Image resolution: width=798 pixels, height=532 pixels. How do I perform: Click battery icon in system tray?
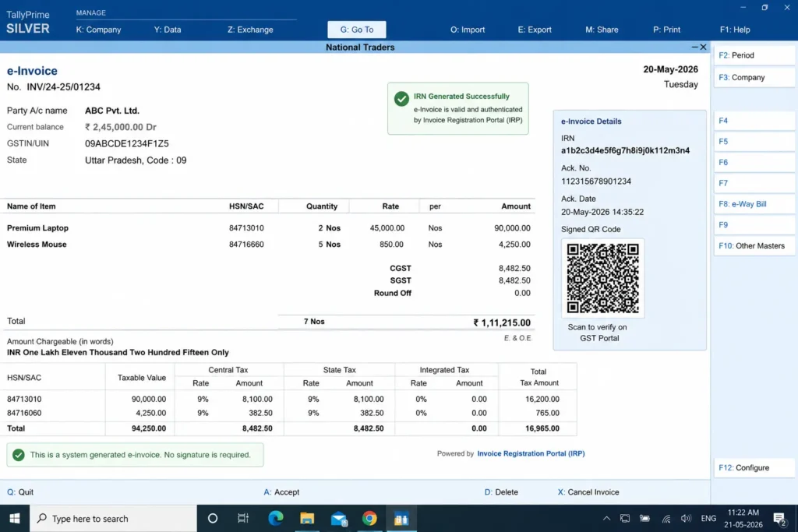[x=644, y=518]
